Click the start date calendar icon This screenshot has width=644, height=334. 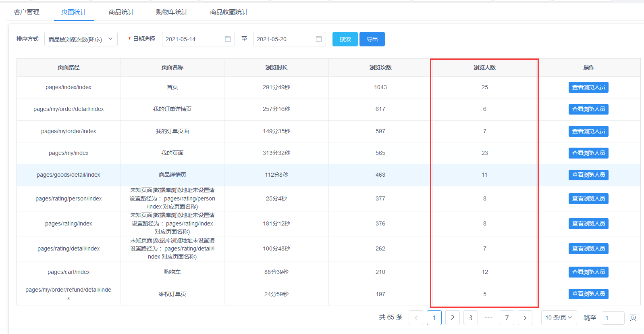pyautogui.click(x=228, y=39)
